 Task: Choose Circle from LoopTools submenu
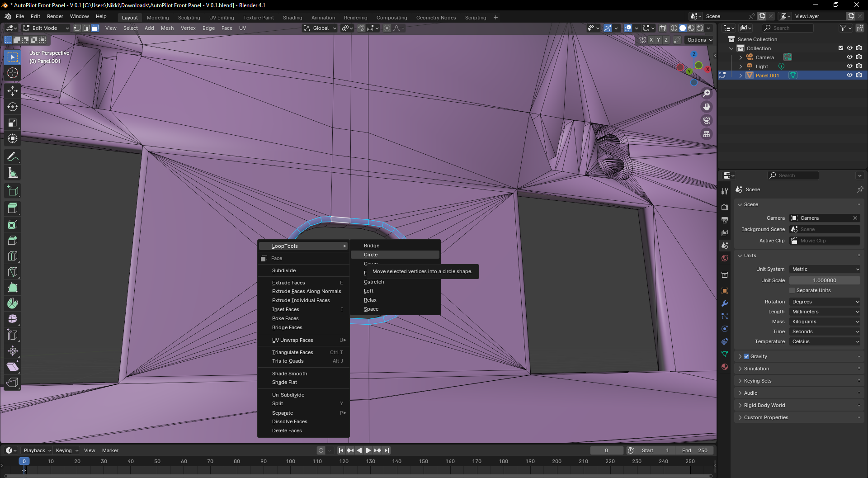click(x=395, y=255)
